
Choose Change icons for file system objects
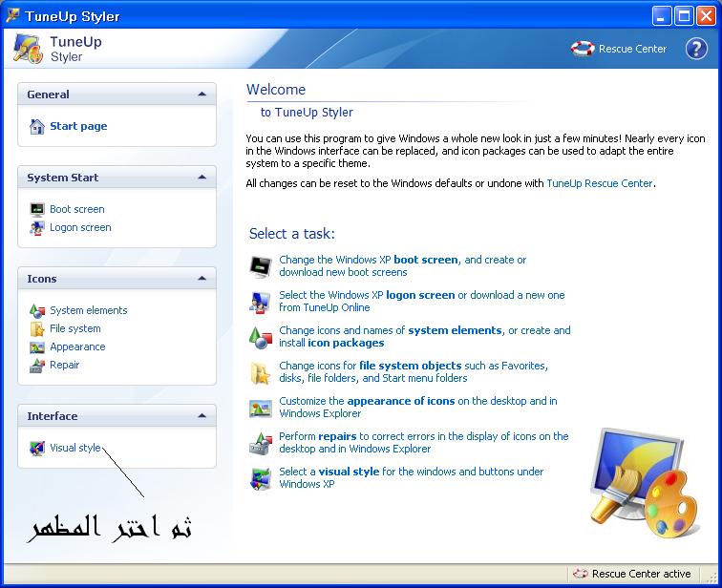pos(414,371)
